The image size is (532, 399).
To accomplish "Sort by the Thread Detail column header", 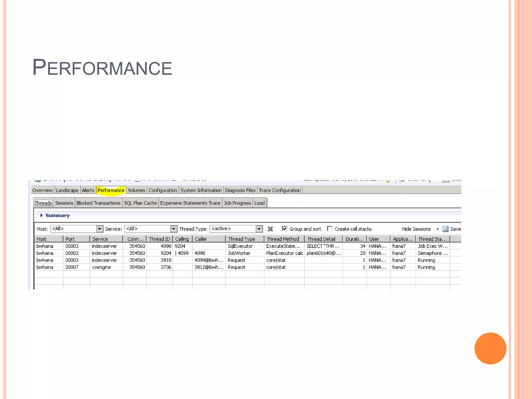I will pyautogui.click(x=323, y=239).
